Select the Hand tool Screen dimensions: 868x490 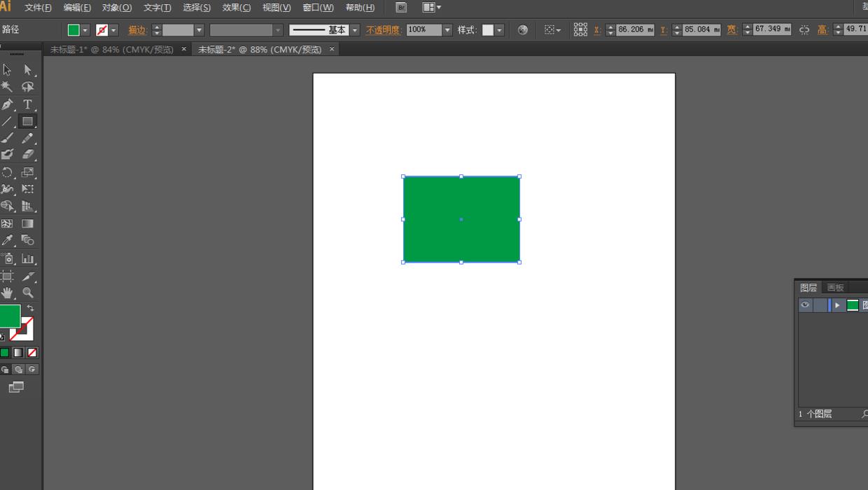(x=7, y=293)
